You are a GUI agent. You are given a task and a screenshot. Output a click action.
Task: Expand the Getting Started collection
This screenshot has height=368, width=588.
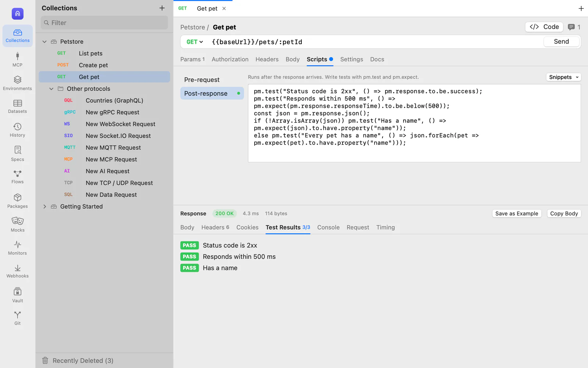(44, 206)
